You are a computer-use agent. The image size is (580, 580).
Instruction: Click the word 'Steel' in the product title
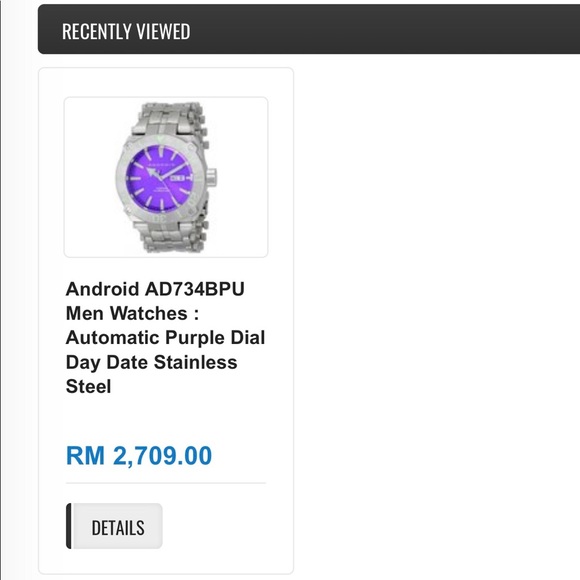(88, 387)
